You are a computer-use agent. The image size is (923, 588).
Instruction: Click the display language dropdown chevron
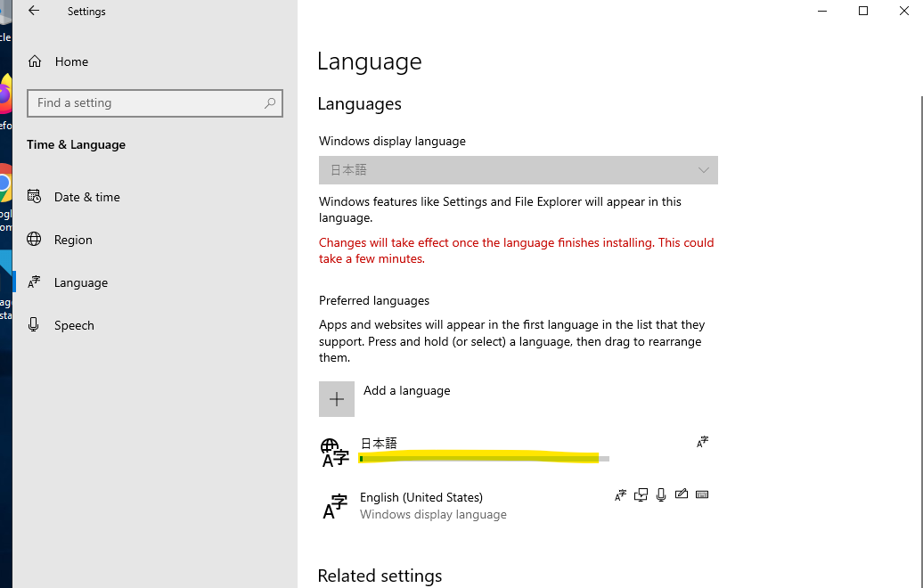click(704, 170)
